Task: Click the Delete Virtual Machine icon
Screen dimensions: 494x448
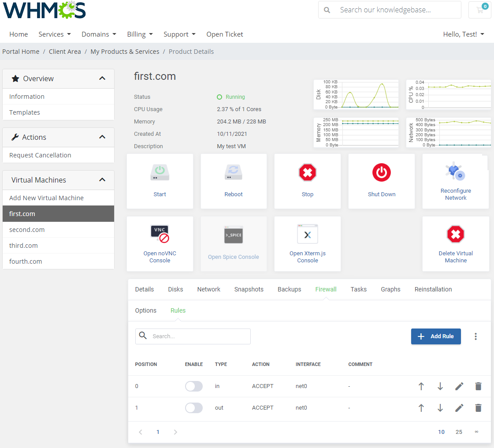Action: 456,234
